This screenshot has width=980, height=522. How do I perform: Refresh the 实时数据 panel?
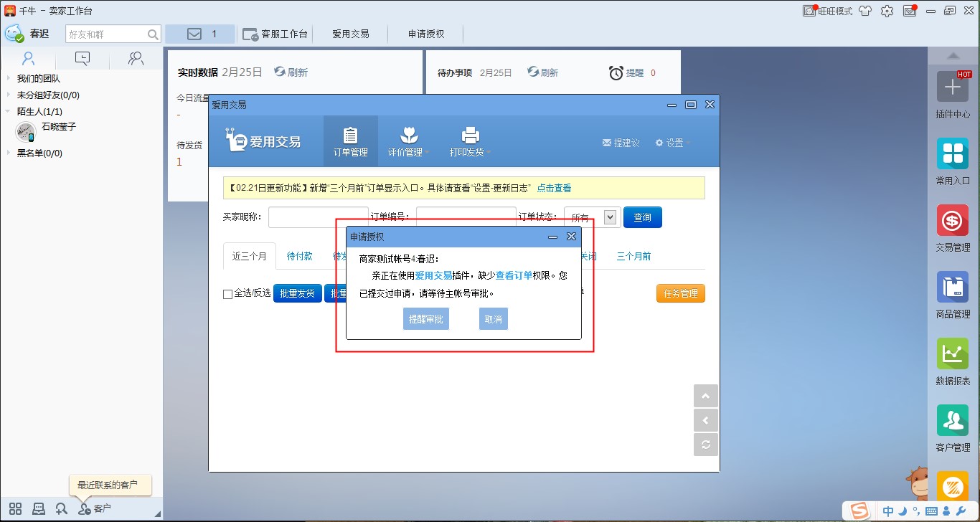(291, 72)
